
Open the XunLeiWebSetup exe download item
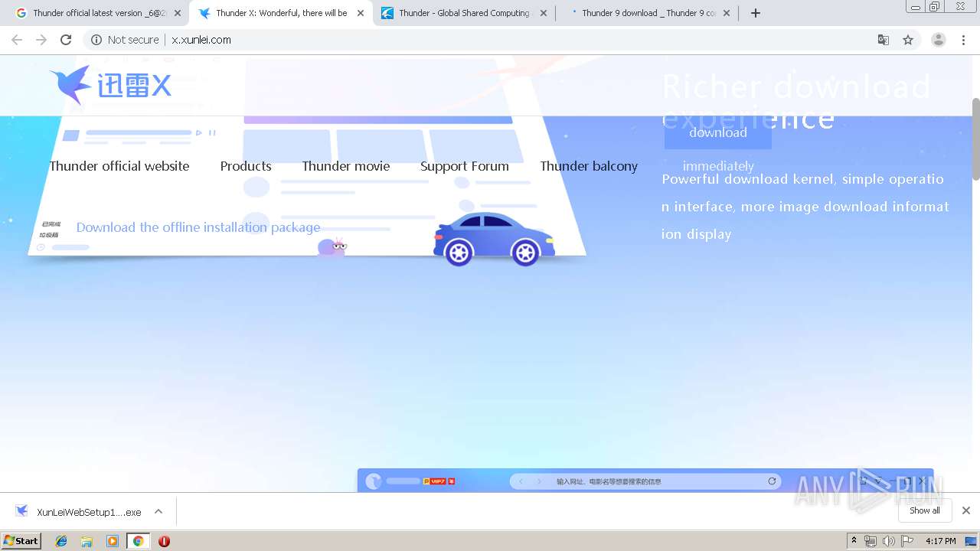coord(80,512)
